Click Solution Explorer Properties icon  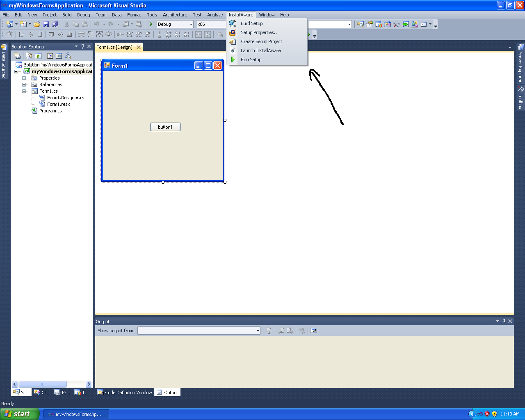(17, 56)
